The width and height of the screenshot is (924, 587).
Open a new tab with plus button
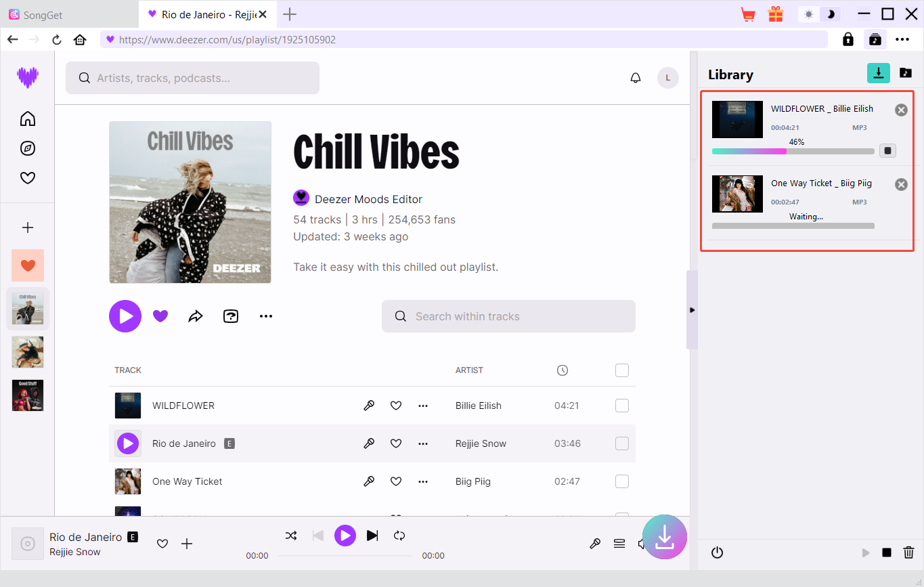pos(290,14)
